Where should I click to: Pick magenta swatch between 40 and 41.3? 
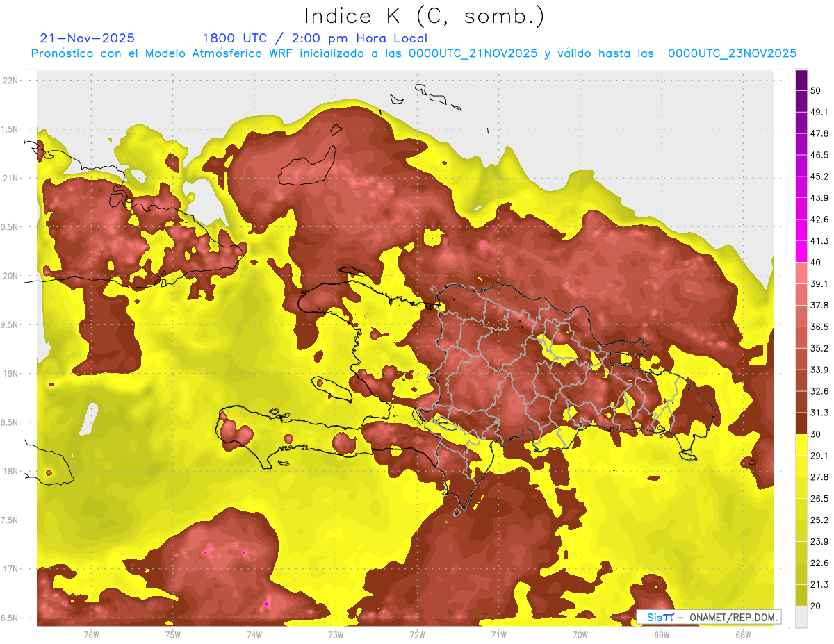802,251
